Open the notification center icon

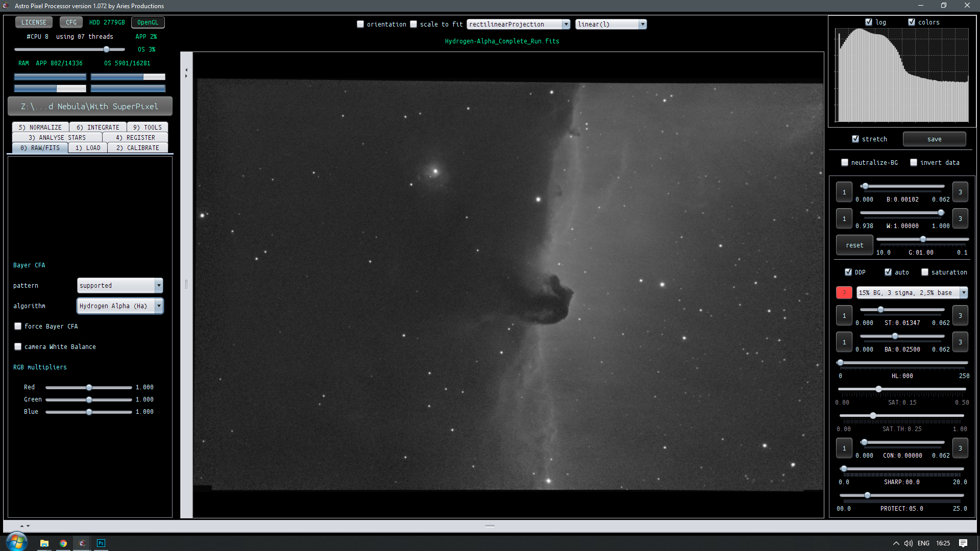[x=963, y=543]
